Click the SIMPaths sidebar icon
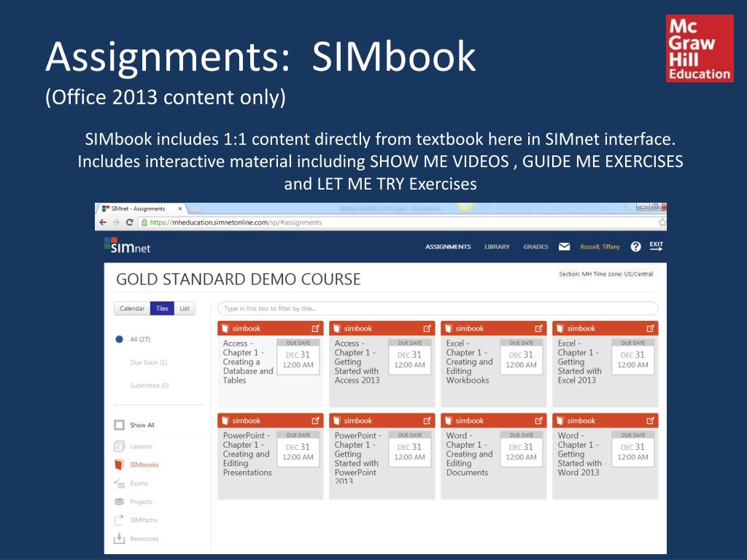The height and width of the screenshot is (560, 747). tap(119, 520)
